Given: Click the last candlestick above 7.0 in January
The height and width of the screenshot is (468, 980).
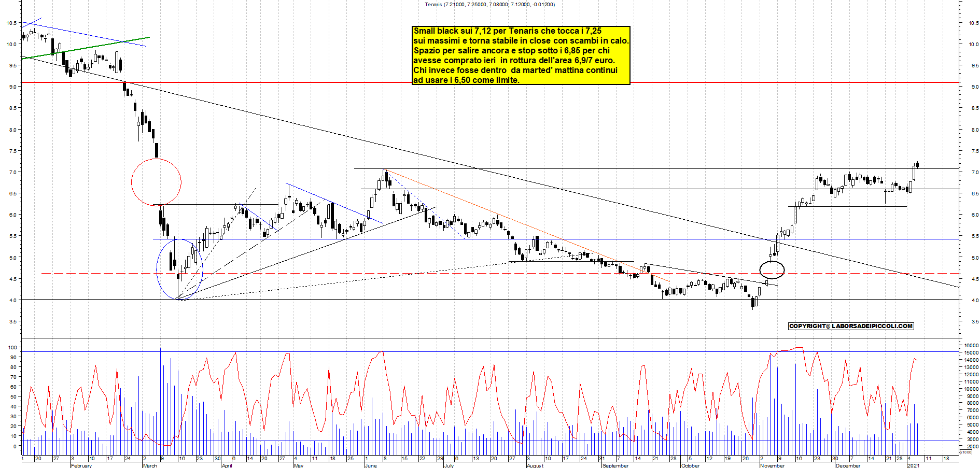Looking at the screenshot, I should [x=917, y=165].
